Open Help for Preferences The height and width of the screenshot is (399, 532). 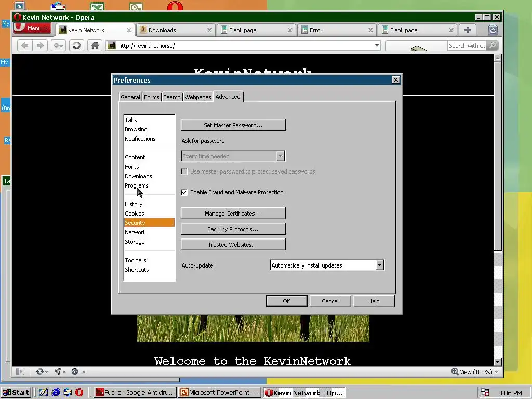[374, 301]
